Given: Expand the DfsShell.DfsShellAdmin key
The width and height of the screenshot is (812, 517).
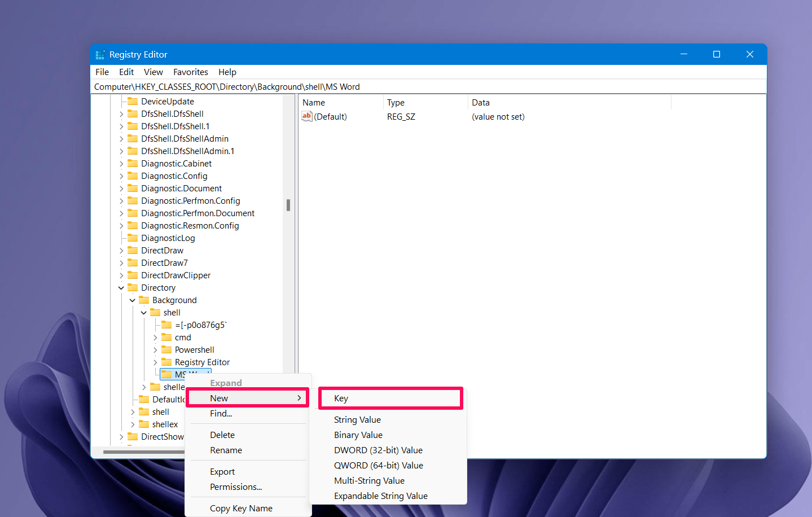Looking at the screenshot, I should pyautogui.click(x=121, y=139).
